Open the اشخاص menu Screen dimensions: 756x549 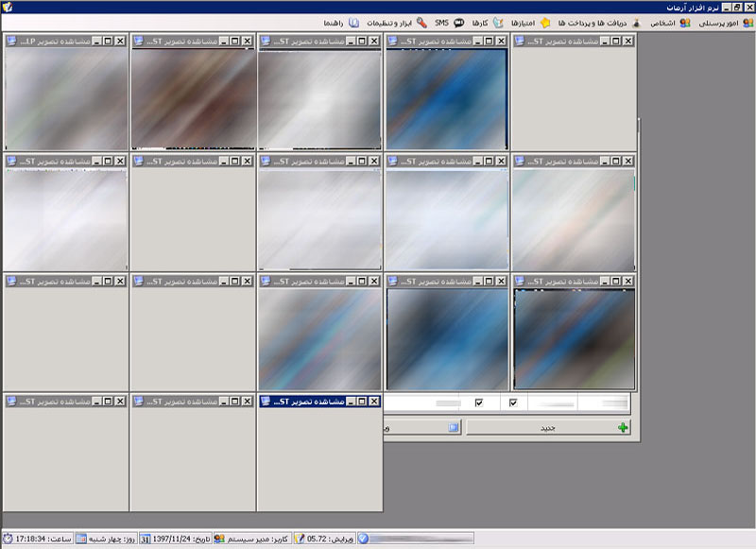[x=671, y=23]
